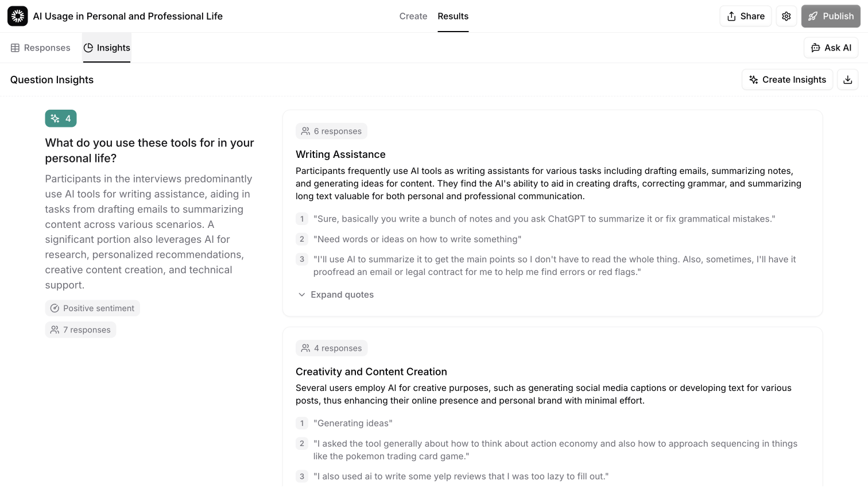This screenshot has width=868, height=492.
Task: Click the survey title text
Action: 127,16
